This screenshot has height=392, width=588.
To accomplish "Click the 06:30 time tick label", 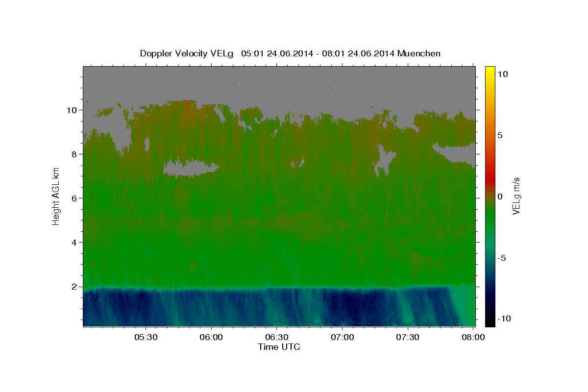I will 277,338.
